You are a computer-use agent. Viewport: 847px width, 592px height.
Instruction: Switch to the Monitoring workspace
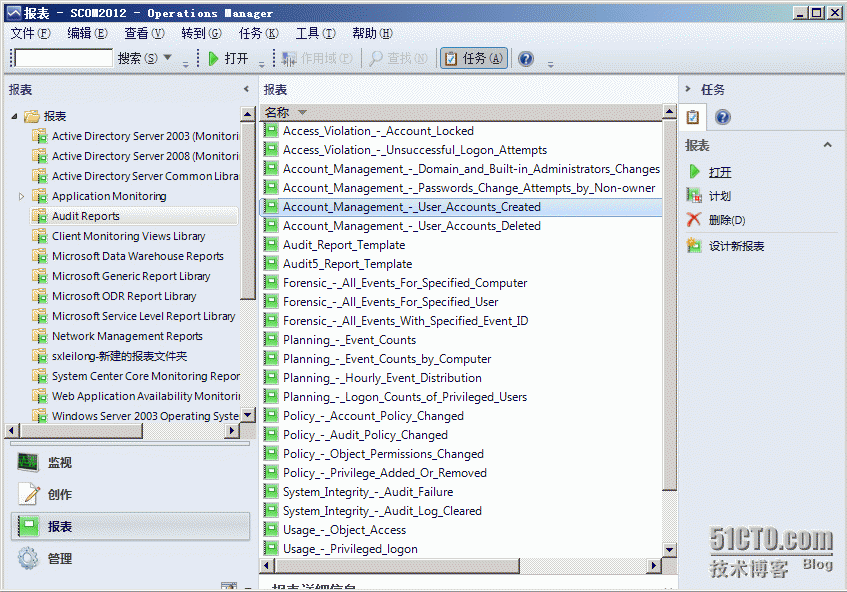[130, 462]
